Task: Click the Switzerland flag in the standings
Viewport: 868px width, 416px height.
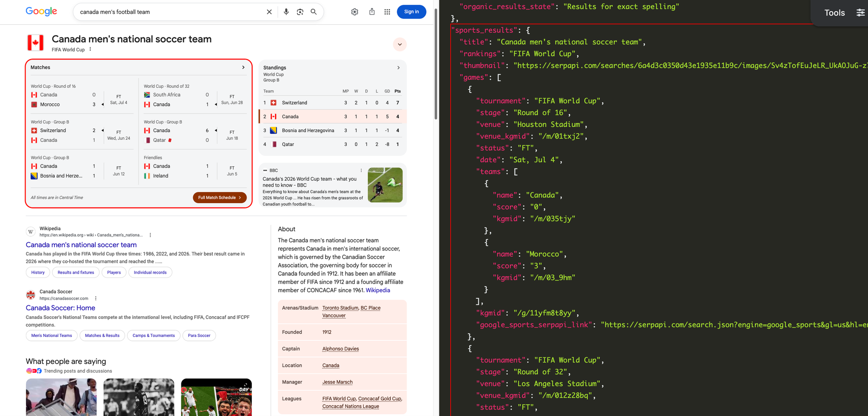Action: 273,102
